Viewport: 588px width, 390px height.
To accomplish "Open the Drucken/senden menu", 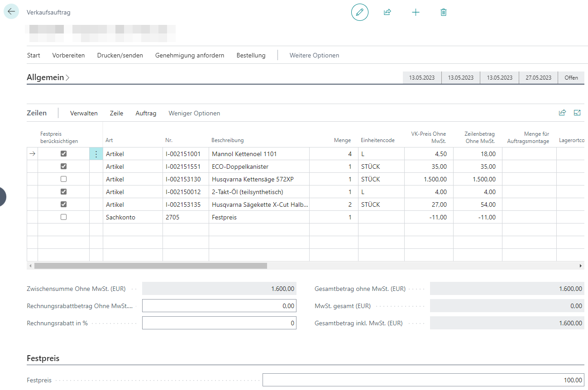I will [x=120, y=55].
